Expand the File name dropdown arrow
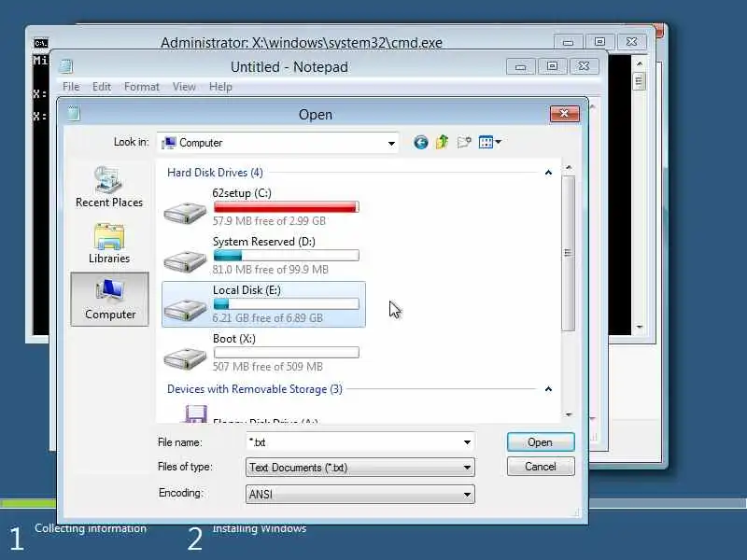The image size is (747, 560). (x=467, y=442)
